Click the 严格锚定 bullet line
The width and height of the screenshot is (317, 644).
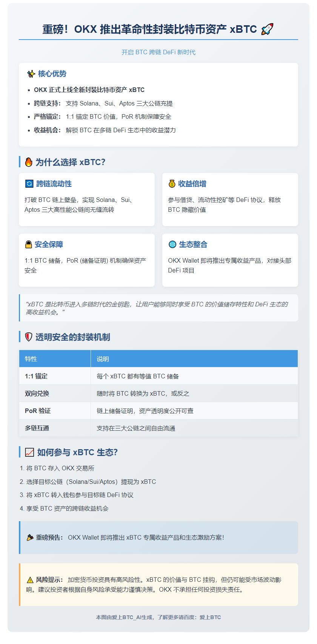click(103, 116)
